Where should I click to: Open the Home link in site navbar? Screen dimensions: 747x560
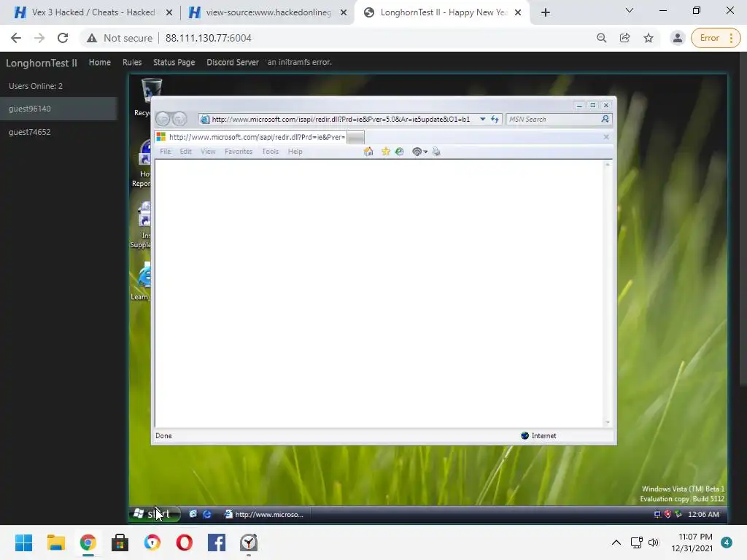99,63
